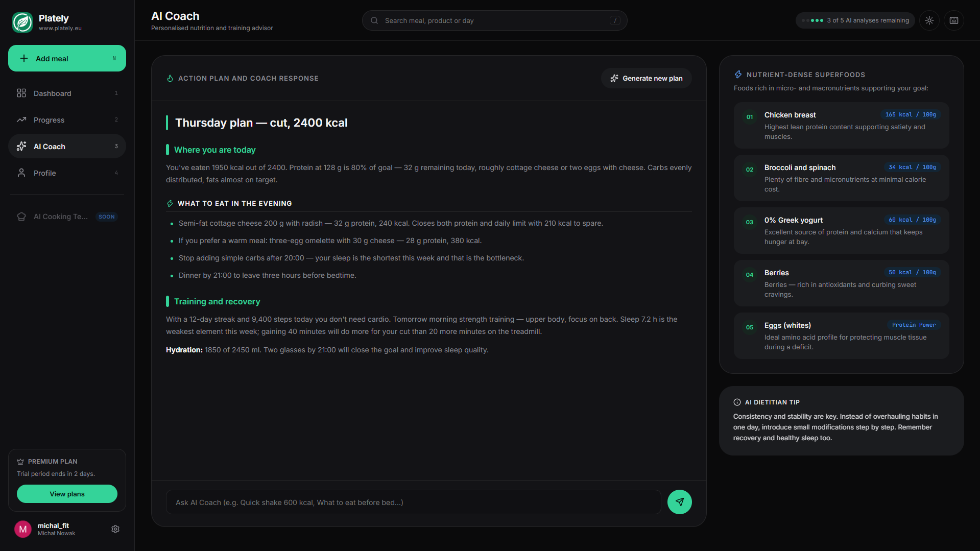Click the search magnifier icon
Image resolution: width=980 pixels, height=551 pixels.
[374, 20]
